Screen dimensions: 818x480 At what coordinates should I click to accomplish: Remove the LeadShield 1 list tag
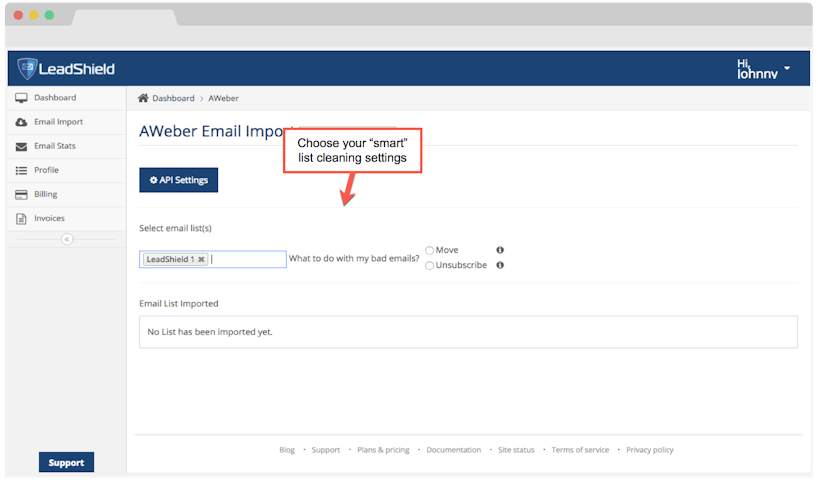(x=201, y=259)
